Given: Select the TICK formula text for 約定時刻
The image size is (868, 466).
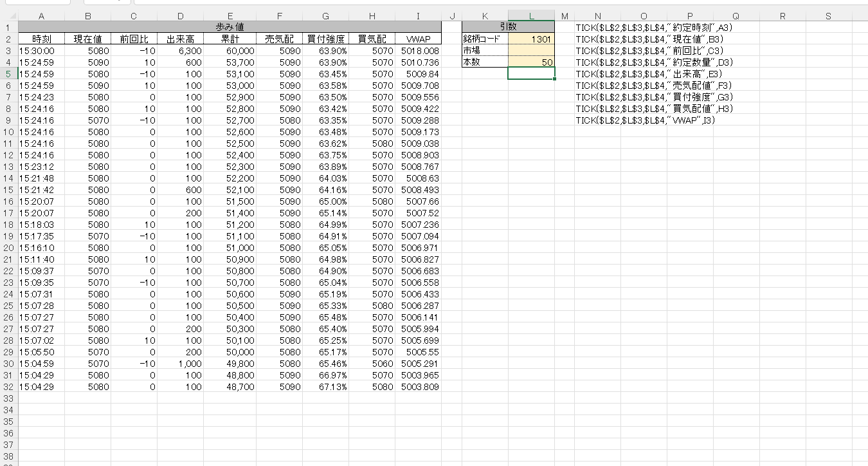Looking at the screenshot, I should coord(654,28).
